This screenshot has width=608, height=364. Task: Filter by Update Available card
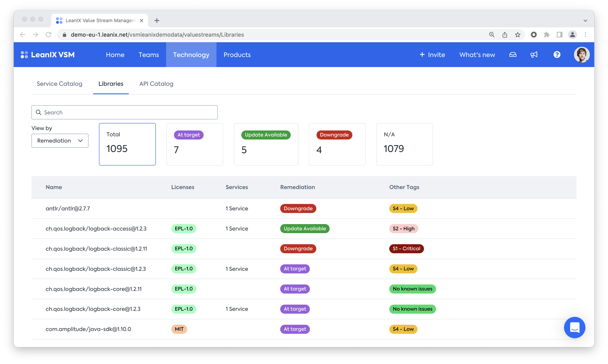pyautogui.click(x=266, y=144)
